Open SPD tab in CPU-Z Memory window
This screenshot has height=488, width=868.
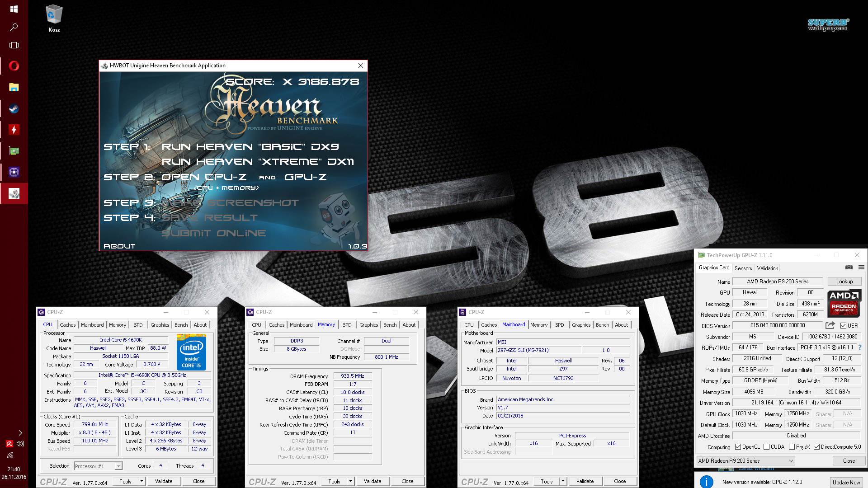pos(347,325)
